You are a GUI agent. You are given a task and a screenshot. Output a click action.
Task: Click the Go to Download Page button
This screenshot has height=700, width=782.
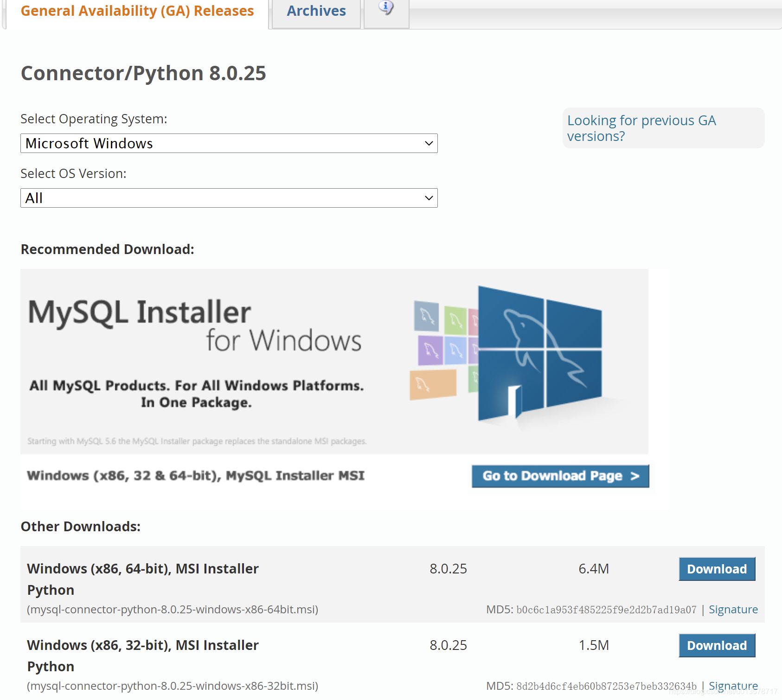click(x=560, y=476)
